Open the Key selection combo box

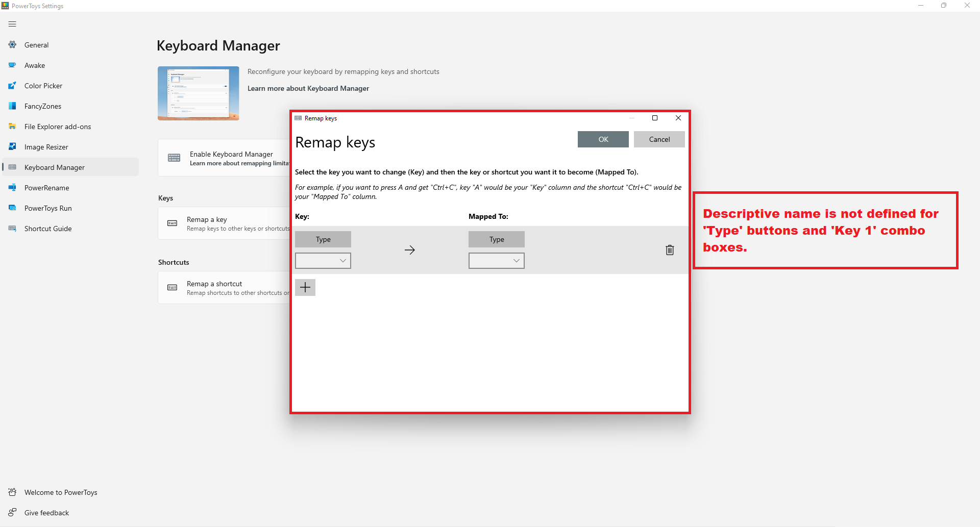(x=323, y=260)
